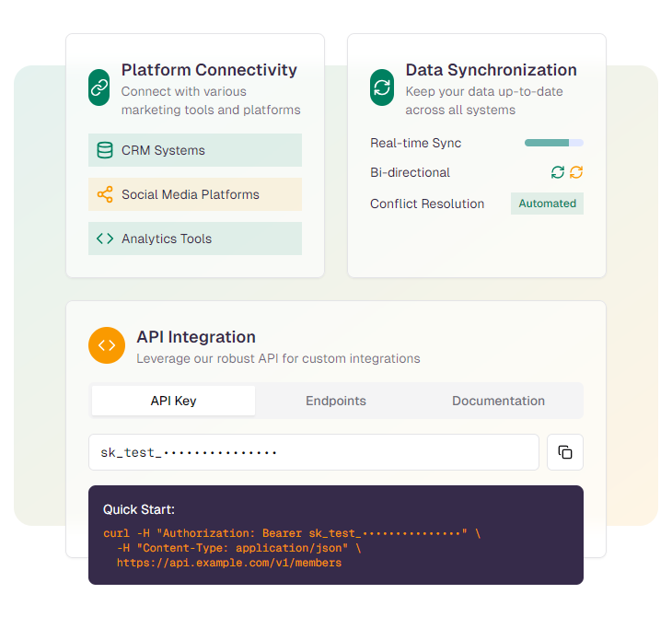Click the orange API Integration code icon
The height and width of the screenshot is (617, 672).
(107, 345)
